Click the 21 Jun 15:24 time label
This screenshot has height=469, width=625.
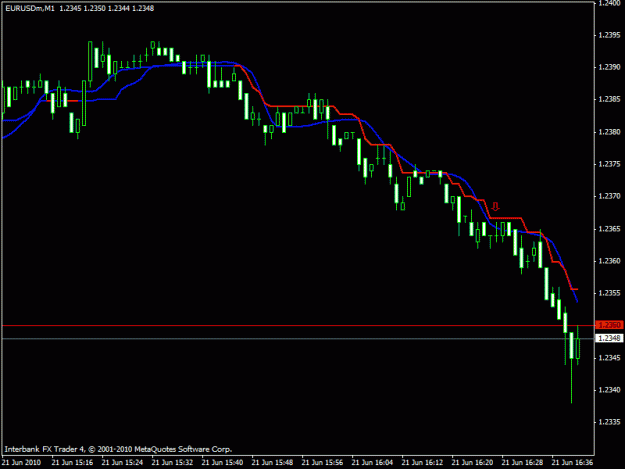(122, 462)
